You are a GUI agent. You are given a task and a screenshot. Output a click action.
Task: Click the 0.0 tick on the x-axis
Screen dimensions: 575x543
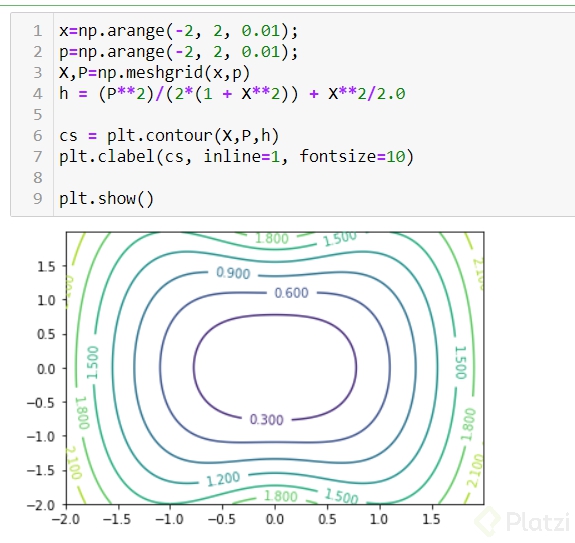coord(275,520)
